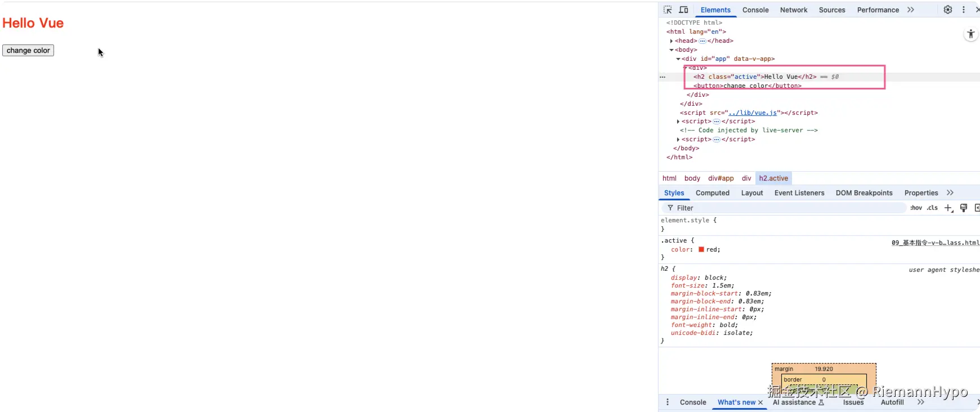Collapse the div#app element node
The height and width of the screenshot is (412, 980).
pyautogui.click(x=678, y=59)
